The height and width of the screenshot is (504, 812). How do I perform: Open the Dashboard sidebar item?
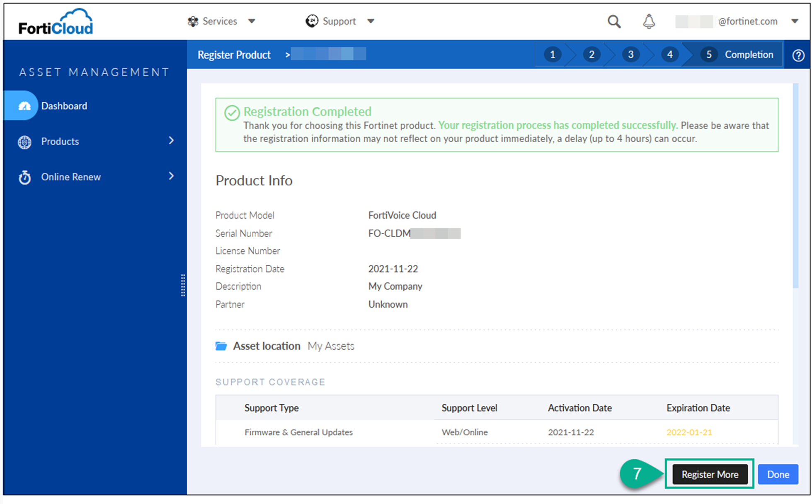coord(64,106)
